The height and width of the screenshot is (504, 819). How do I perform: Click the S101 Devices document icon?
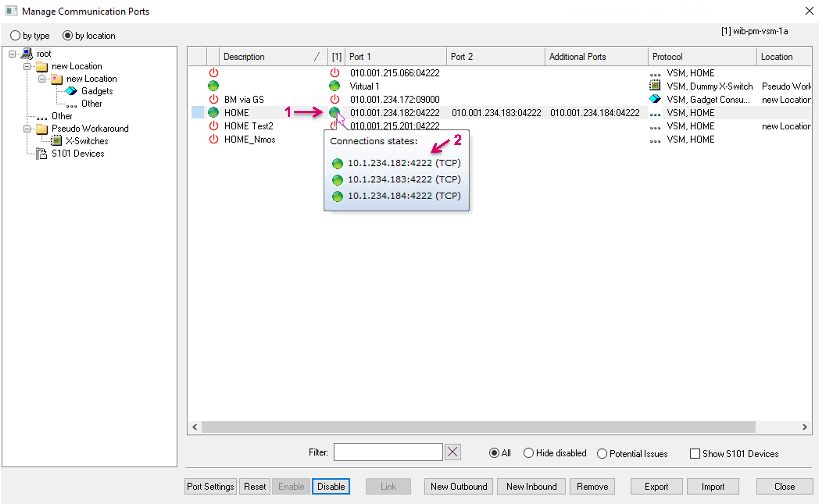(42, 154)
